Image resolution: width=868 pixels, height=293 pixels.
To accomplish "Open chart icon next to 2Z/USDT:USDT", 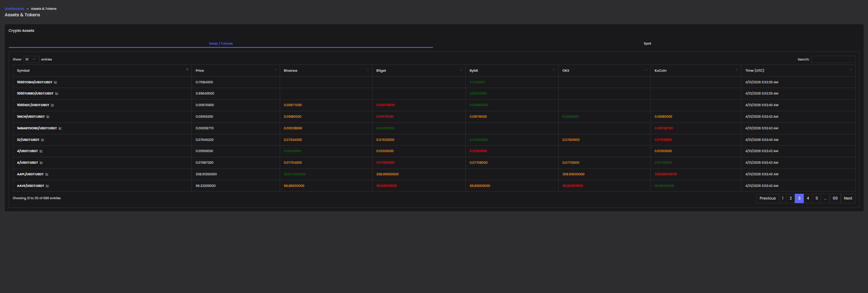I will tap(43, 140).
